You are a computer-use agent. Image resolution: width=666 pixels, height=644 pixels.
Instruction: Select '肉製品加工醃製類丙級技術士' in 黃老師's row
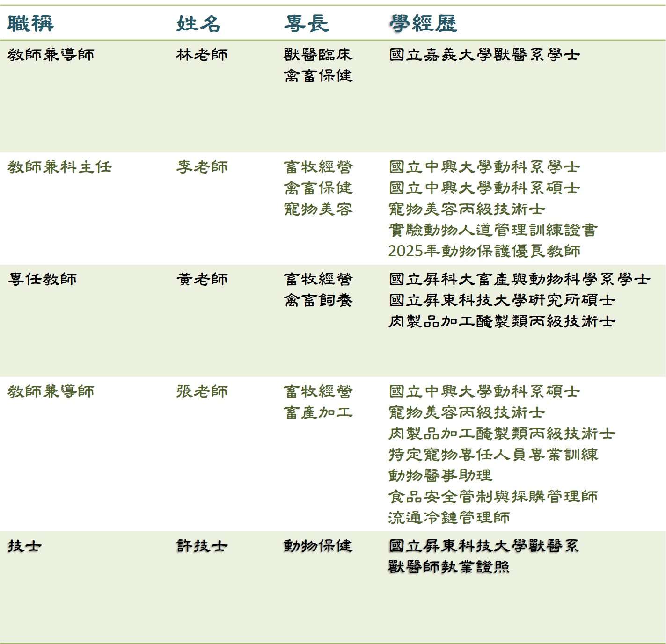click(x=502, y=321)
